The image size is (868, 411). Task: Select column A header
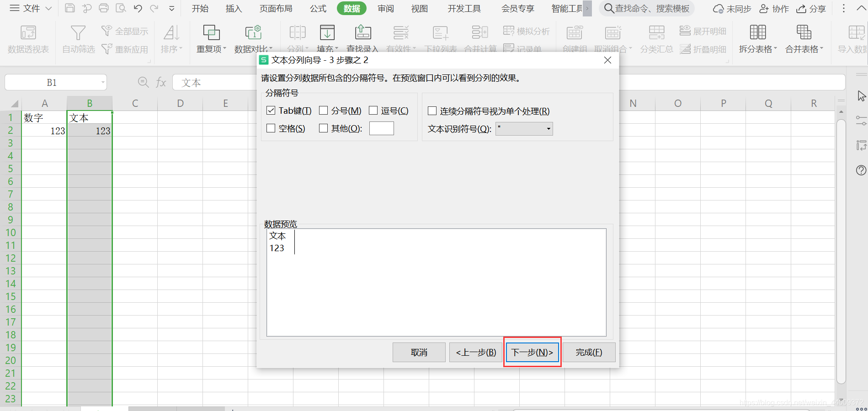(44, 103)
